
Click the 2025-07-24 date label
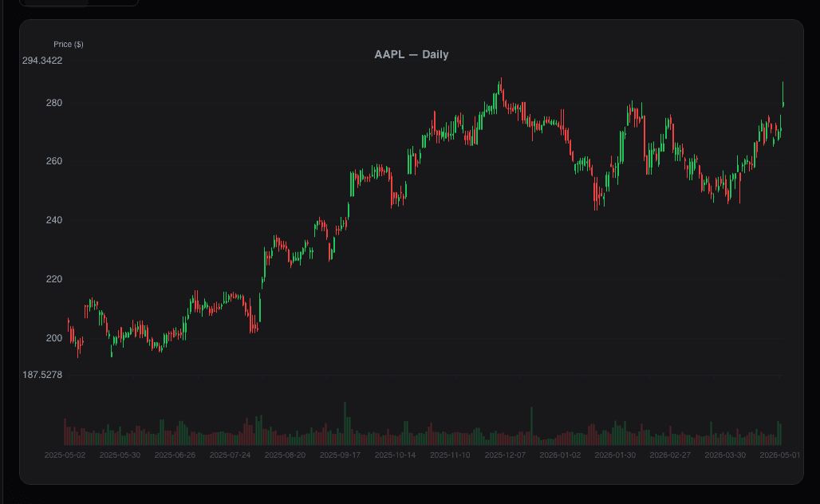tap(230, 455)
